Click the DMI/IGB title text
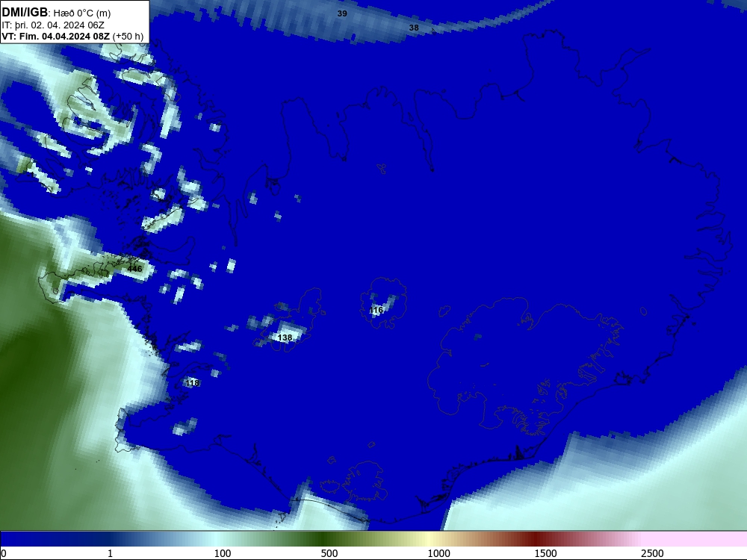 (25, 13)
